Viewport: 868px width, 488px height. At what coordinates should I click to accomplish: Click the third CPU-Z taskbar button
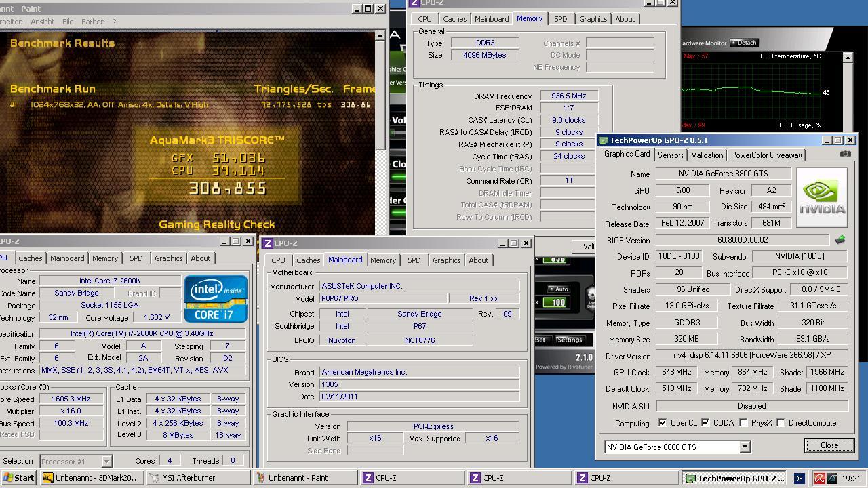pos(626,478)
